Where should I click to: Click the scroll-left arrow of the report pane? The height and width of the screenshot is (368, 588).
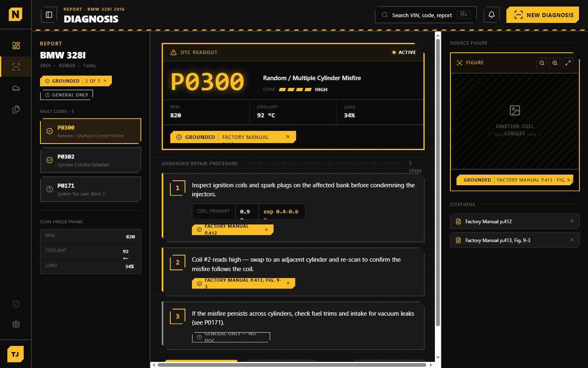click(154, 365)
